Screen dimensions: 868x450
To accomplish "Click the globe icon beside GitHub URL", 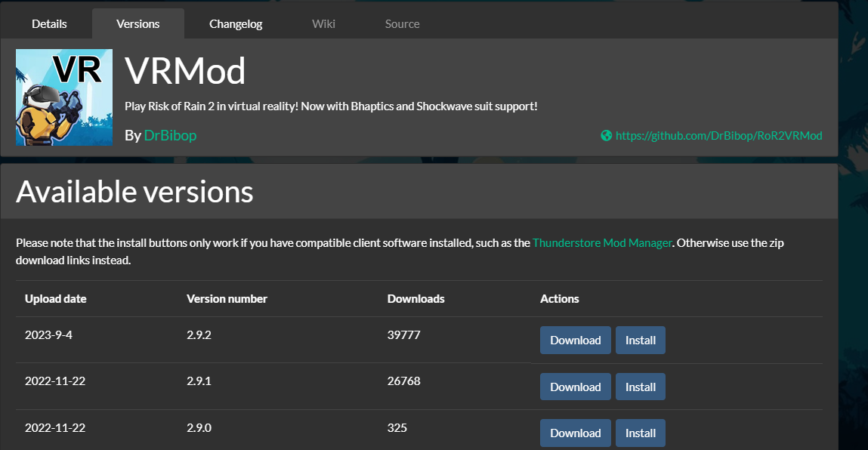I will coord(606,136).
